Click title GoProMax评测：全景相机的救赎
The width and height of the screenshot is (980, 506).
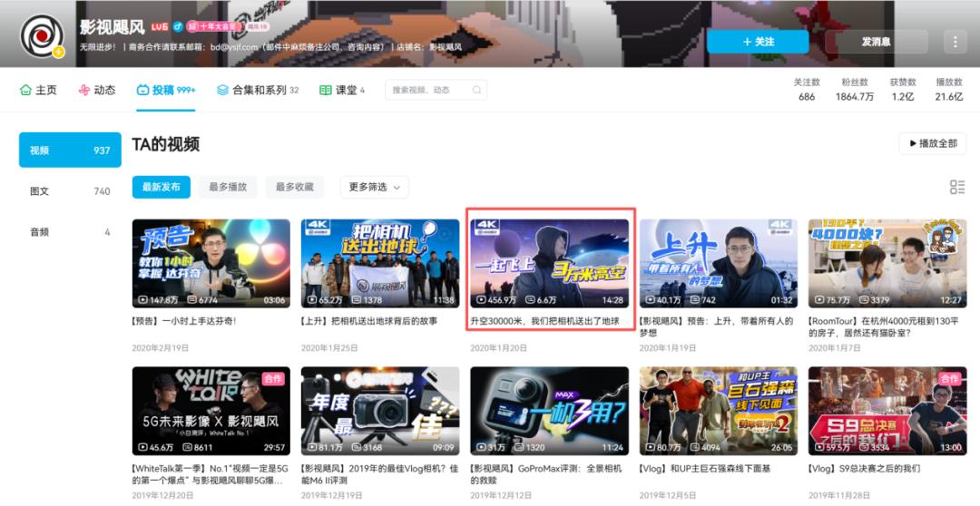pyautogui.click(x=546, y=474)
